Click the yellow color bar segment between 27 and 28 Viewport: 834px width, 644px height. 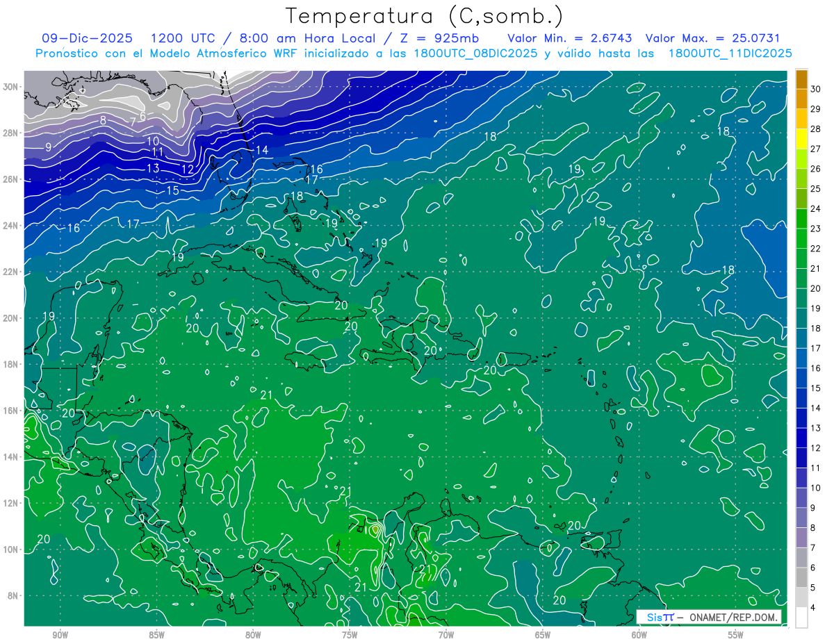801,139
